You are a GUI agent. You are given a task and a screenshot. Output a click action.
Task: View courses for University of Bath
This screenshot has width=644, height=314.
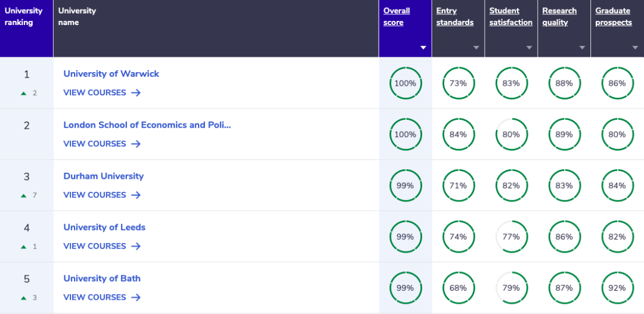point(95,297)
